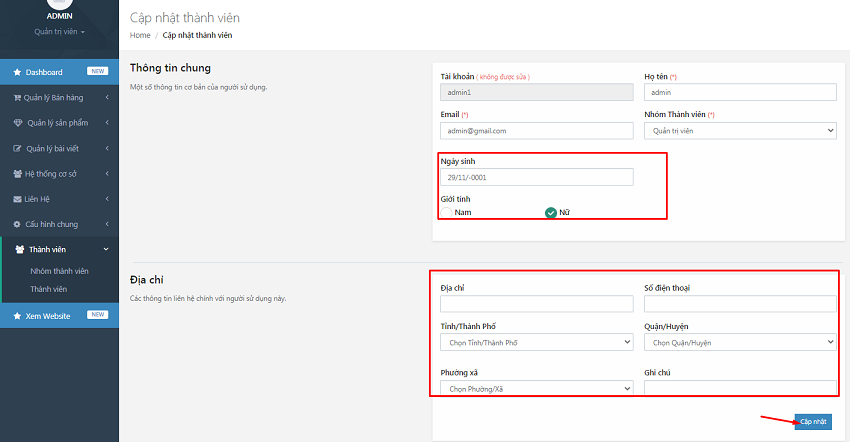The width and height of the screenshot is (850, 442).
Task: Click the diamond icon for Quản lý sản phẩm
Action: [x=17, y=123]
